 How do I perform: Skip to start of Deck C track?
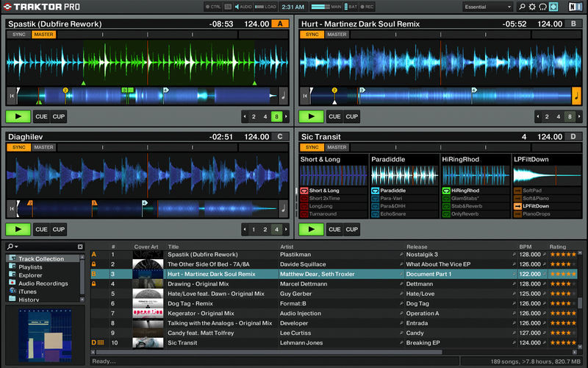coord(12,209)
